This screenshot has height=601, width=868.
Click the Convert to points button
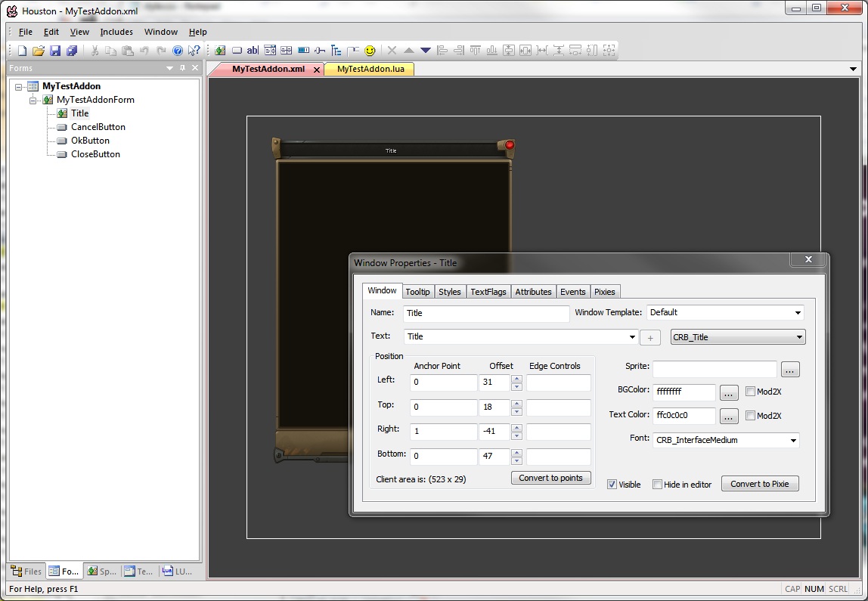click(x=550, y=478)
